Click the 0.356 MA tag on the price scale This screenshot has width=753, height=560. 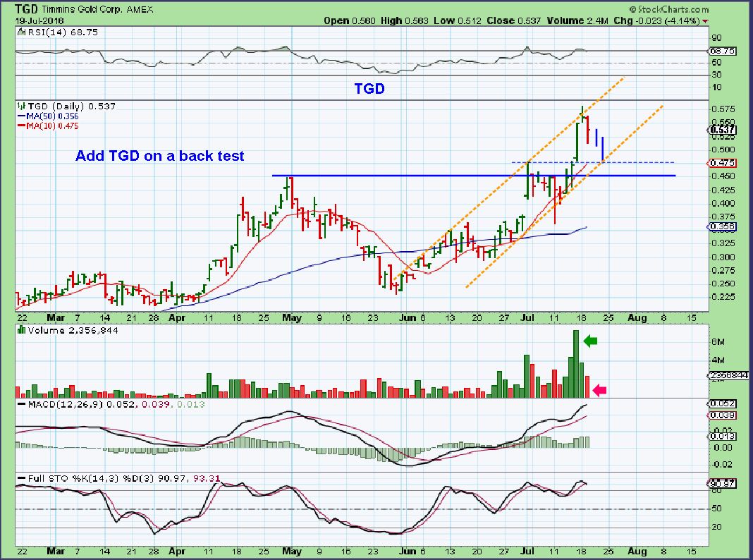pos(722,226)
